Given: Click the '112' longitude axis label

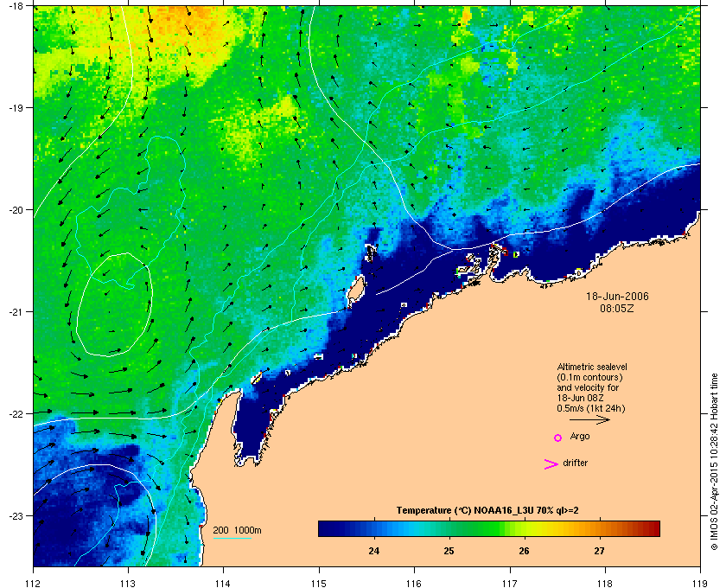Looking at the screenshot, I should pos(33,583).
